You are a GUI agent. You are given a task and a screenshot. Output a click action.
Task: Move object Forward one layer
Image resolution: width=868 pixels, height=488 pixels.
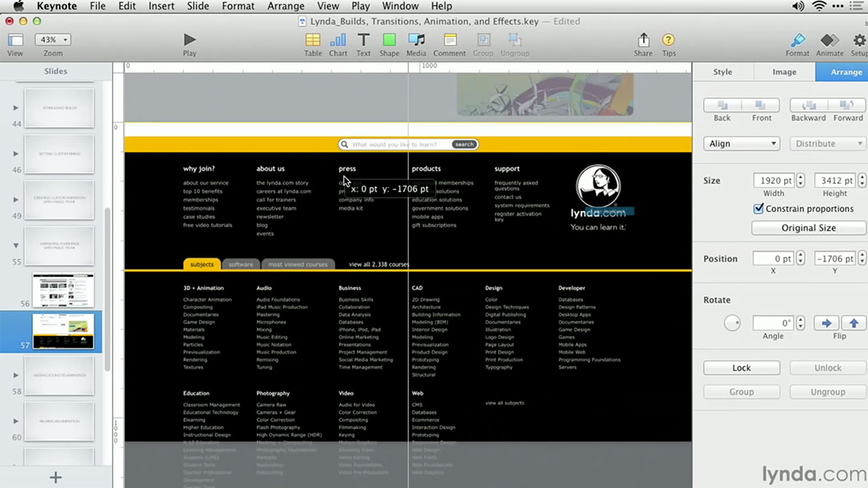click(847, 106)
